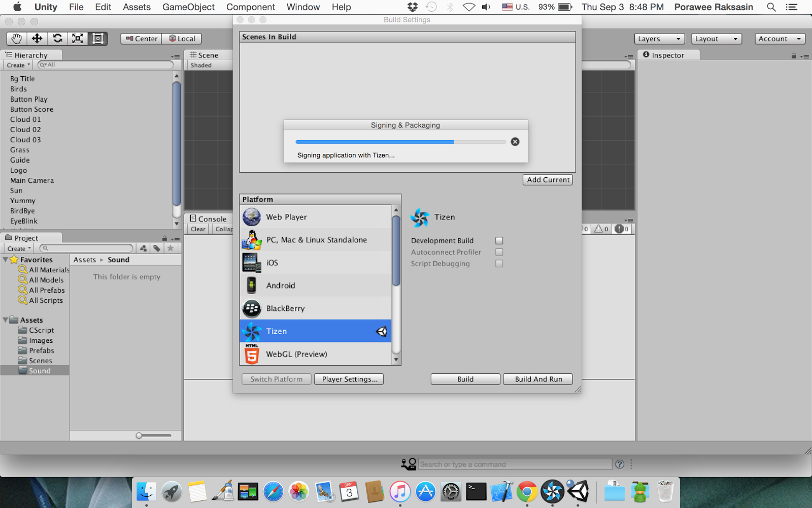Select PC, Mac & Linux Standalone platform
812x508 pixels.
tap(316, 240)
